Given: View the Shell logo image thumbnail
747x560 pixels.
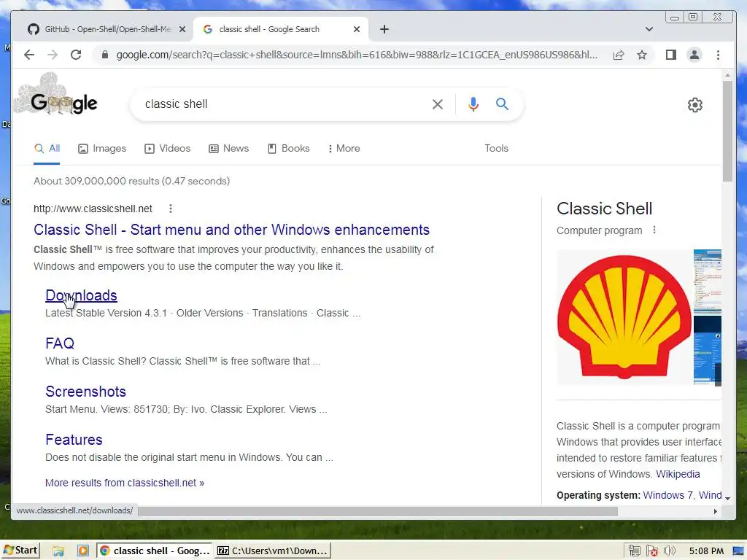Looking at the screenshot, I should click(x=624, y=317).
